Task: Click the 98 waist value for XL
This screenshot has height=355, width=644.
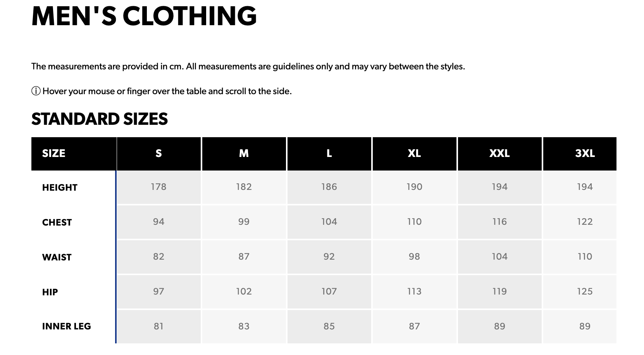Action: point(414,257)
